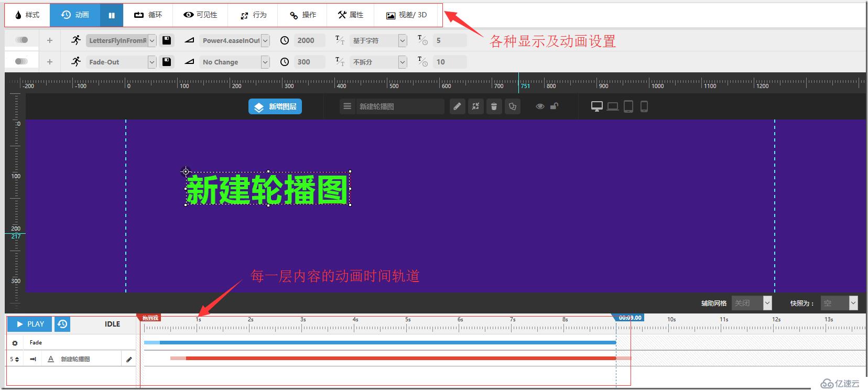Click the easing icon beside Power4.easeInOut
This screenshot has width=868, height=390.
click(x=190, y=40)
